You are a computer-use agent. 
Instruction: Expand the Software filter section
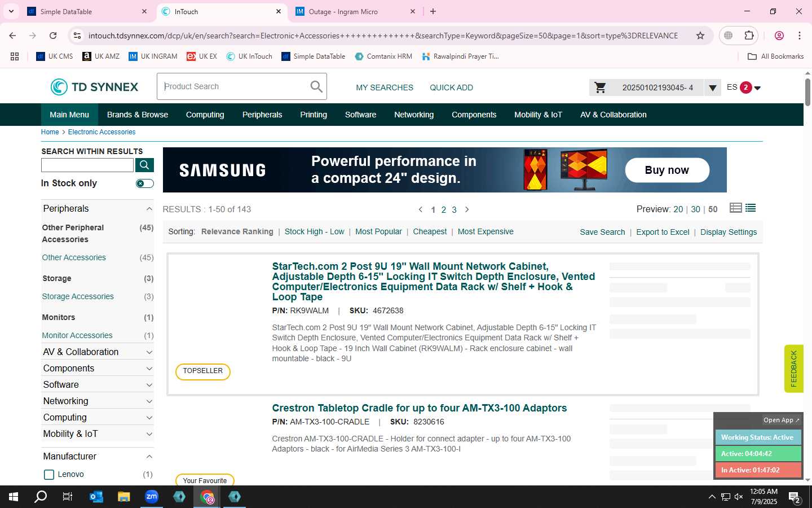pyautogui.click(x=149, y=385)
